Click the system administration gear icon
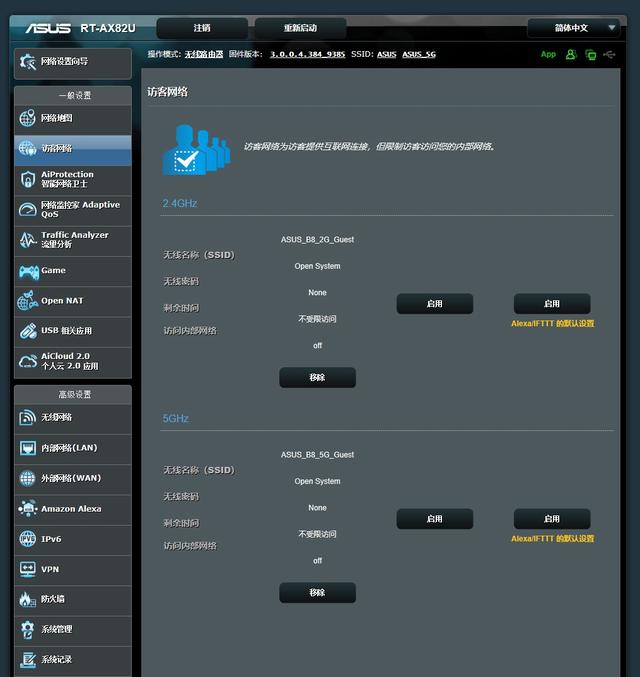The width and height of the screenshot is (640, 677). (x=27, y=630)
